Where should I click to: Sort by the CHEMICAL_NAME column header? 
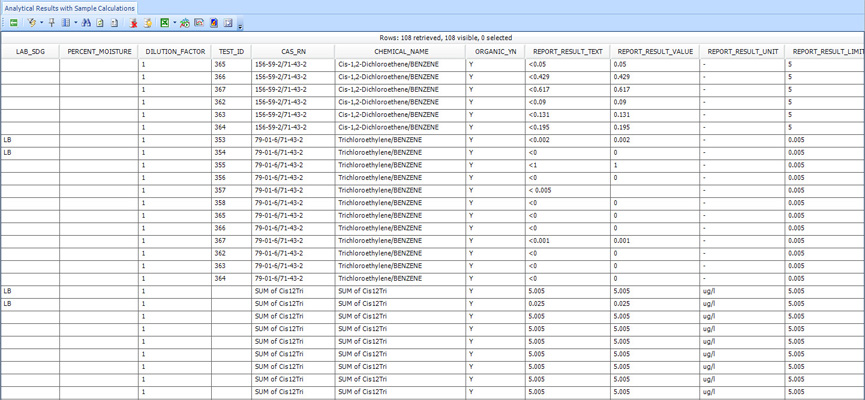tap(401, 51)
